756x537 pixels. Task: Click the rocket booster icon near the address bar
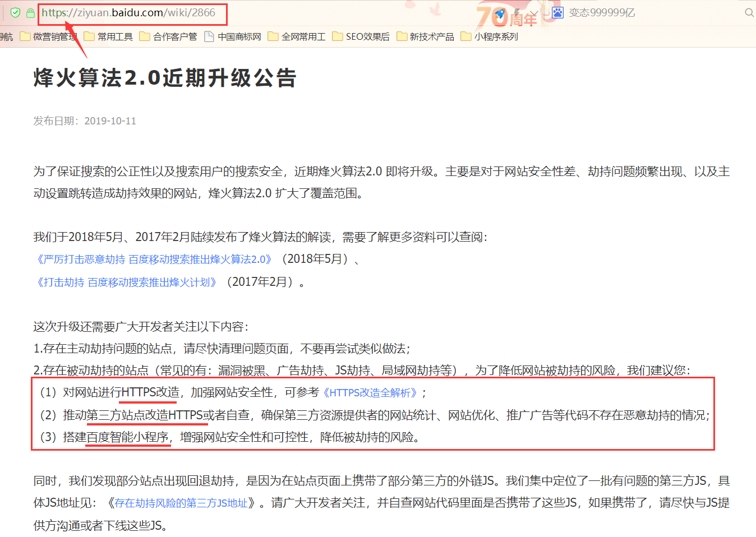[500, 12]
